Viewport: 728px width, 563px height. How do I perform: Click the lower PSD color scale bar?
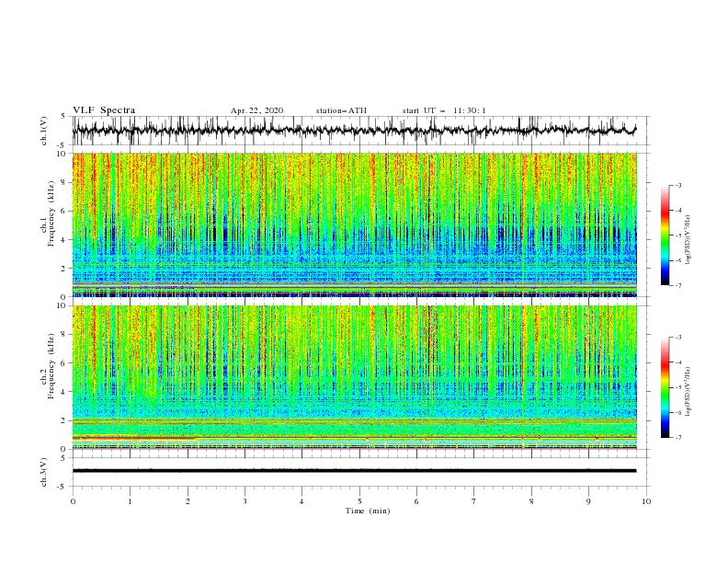[x=665, y=387]
